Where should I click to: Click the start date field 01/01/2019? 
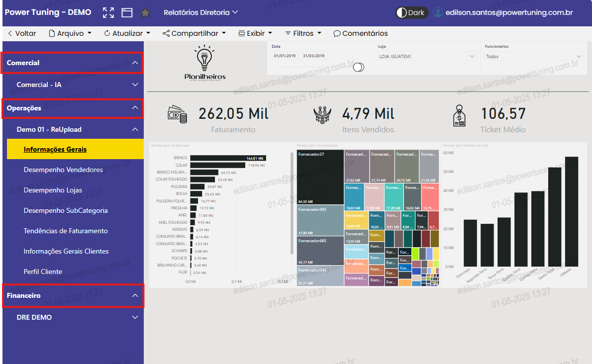(x=285, y=56)
